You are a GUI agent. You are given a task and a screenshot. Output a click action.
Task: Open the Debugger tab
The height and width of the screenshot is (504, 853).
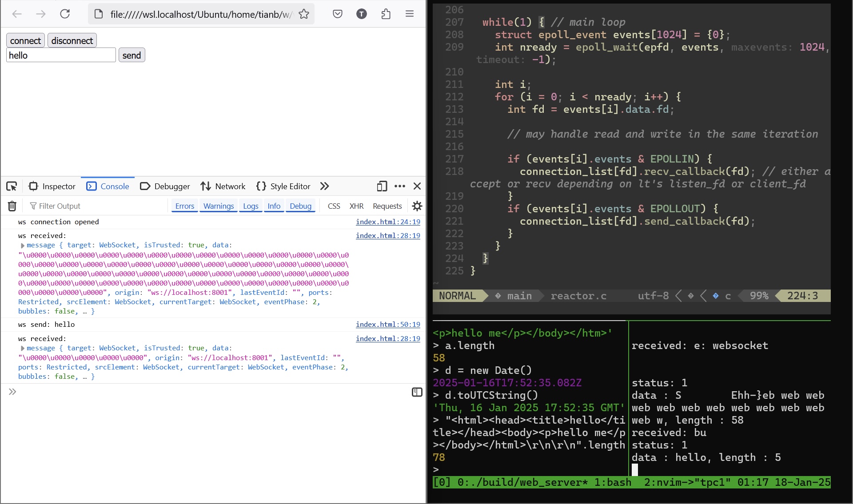[x=165, y=187]
